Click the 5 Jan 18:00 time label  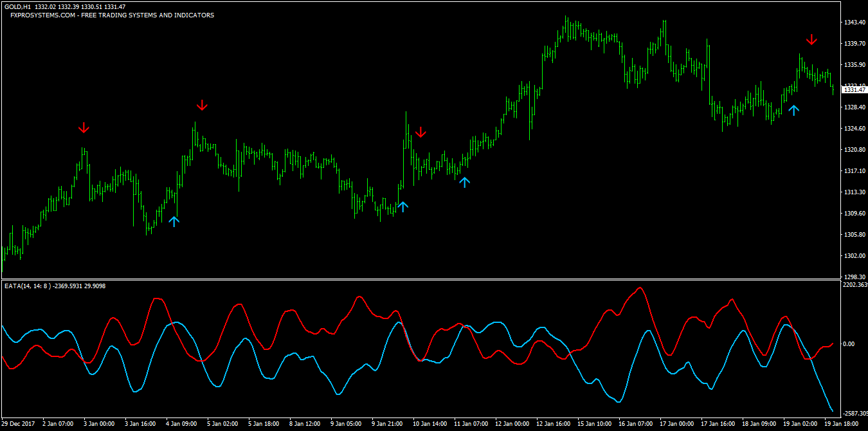pyautogui.click(x=264, y=424)
